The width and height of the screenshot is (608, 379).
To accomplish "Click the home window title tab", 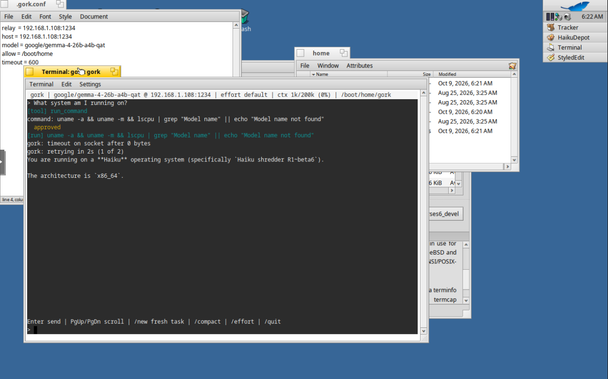I will 321,53.
